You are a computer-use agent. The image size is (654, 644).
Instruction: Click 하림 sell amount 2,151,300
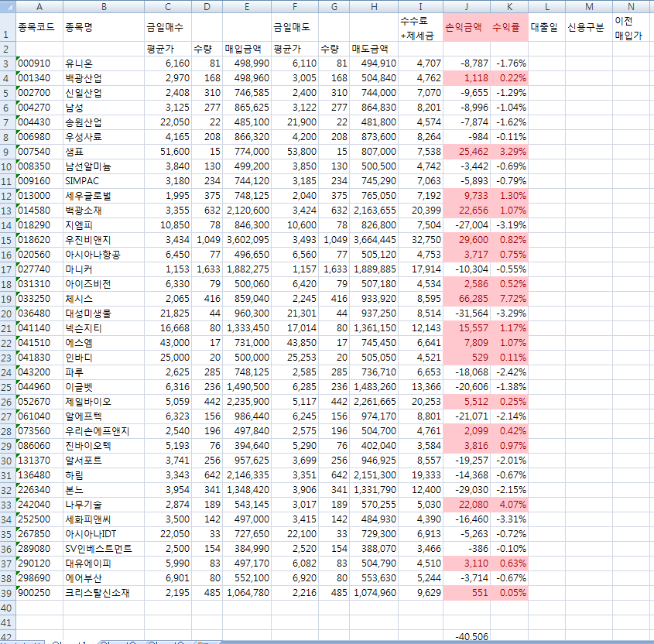[374, 475]
